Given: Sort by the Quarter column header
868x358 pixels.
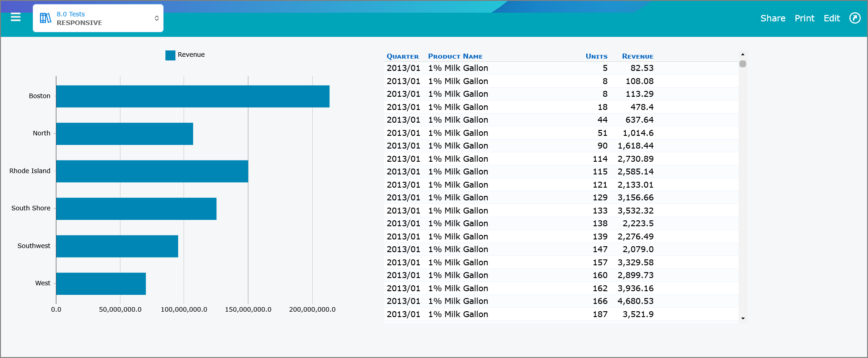Looking at the screenshot, I should tap(403, 56).
